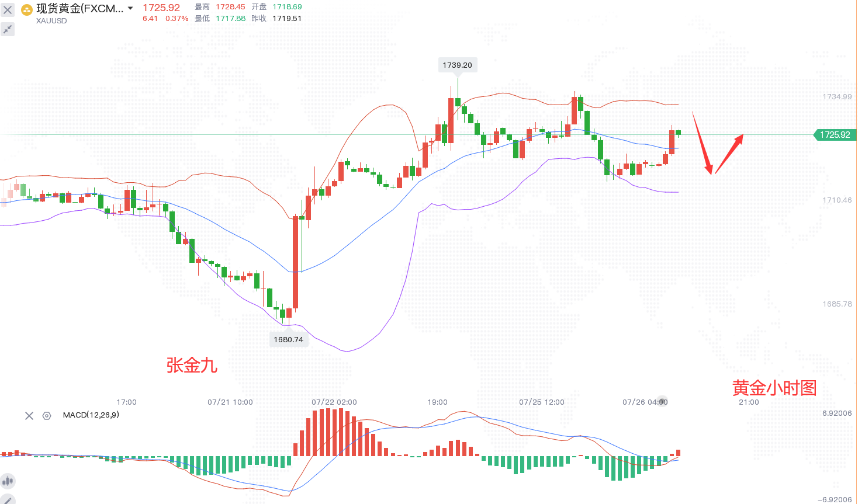Click the 现货黄金(FXCM... symbol name

pos(80,9)
